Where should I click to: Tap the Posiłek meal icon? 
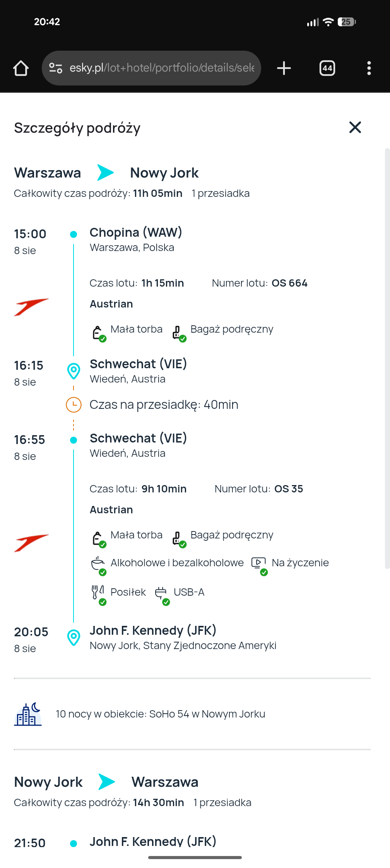click(98, 593)
